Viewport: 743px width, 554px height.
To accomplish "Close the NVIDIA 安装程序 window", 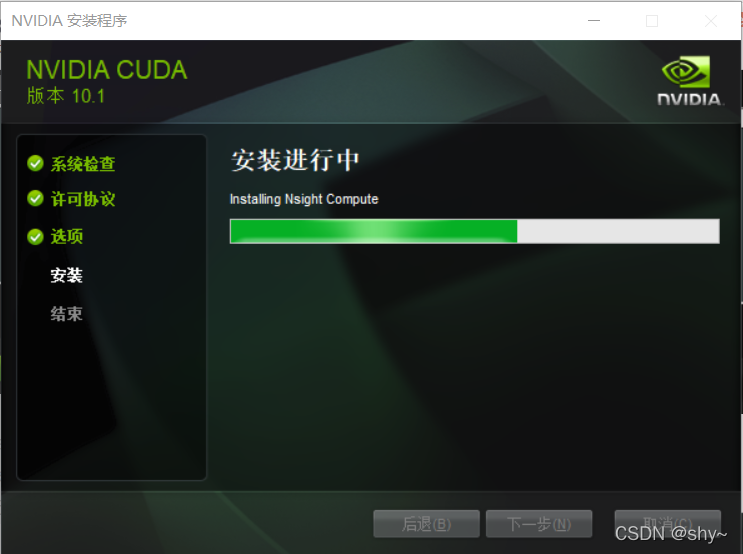I will 711,21.
